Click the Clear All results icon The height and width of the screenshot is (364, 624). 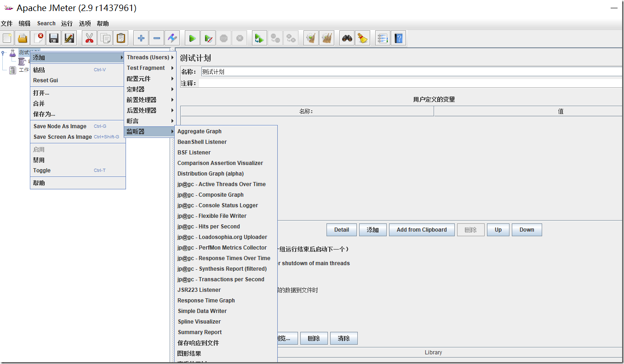tap(327, 38)
